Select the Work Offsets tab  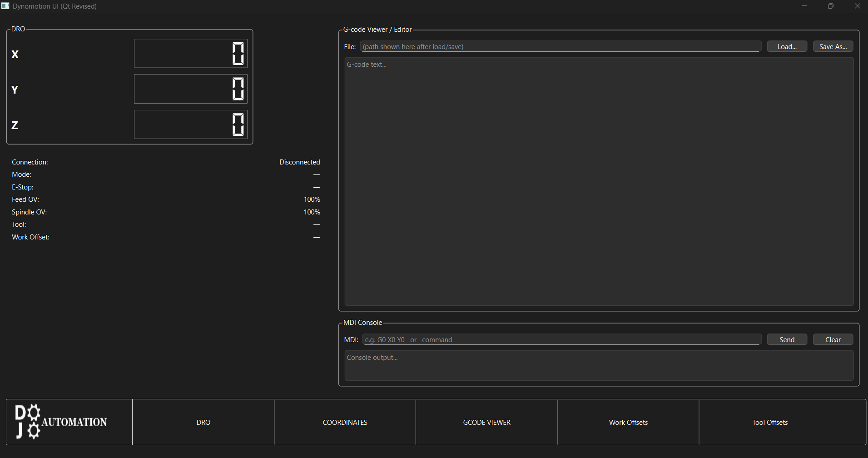628,422
